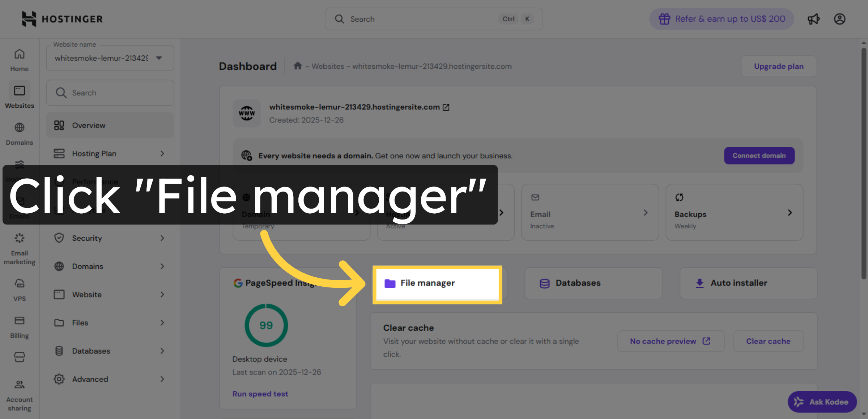The height and width of the screenshot is (419, 868).
Task: Select the VPS sidebar icon
Action: click(x=19, y=287)
